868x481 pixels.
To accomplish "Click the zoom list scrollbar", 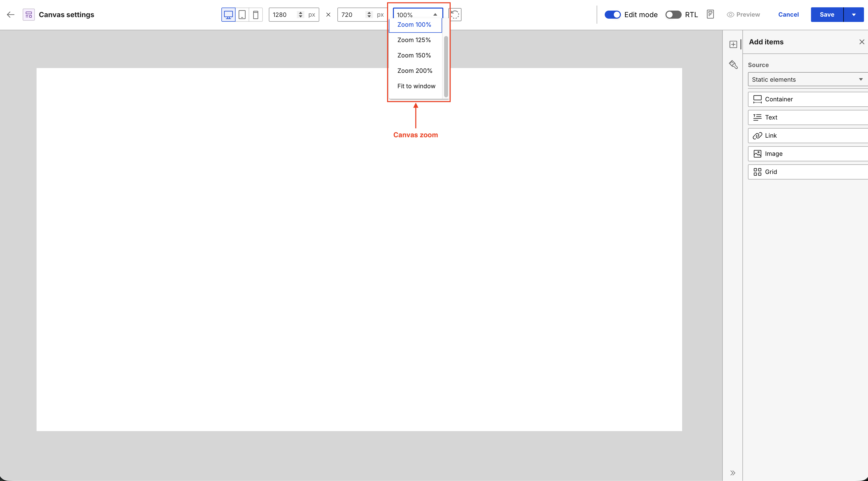I will [446, 67].
